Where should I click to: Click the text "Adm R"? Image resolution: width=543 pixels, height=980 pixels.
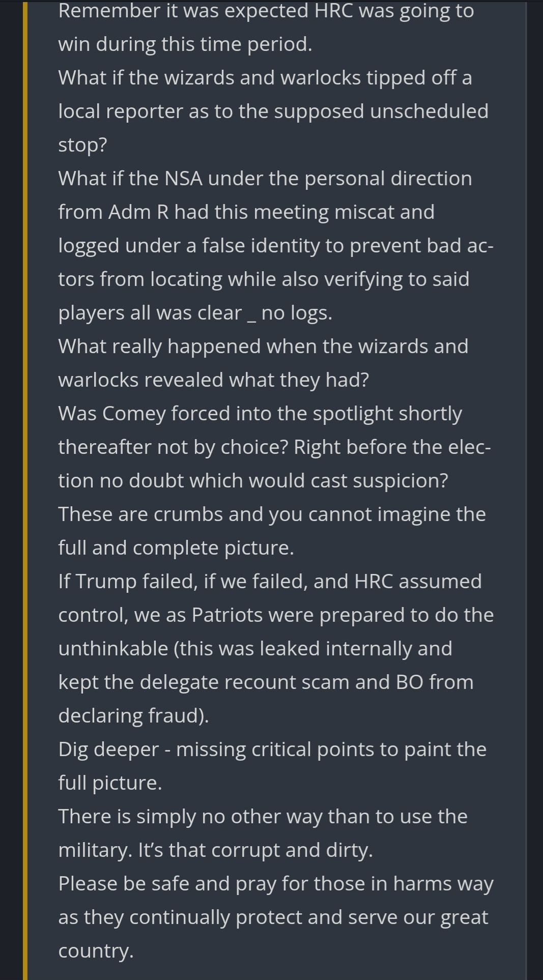(138, 212)
